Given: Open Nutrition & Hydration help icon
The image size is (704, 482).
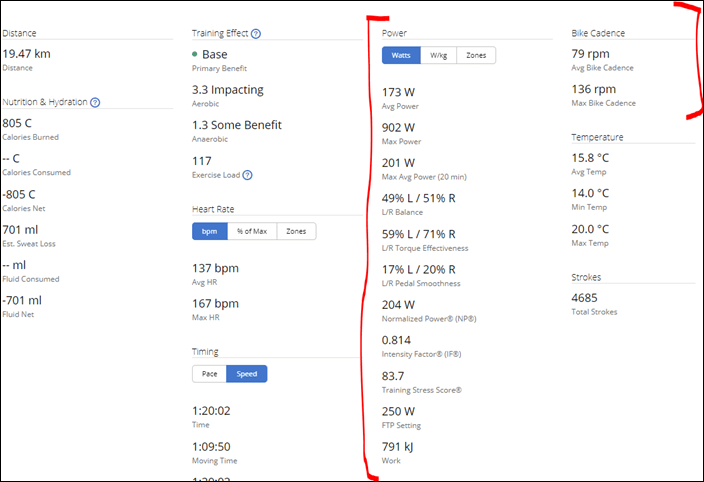Looking at the screenshot, I should 95,102.
